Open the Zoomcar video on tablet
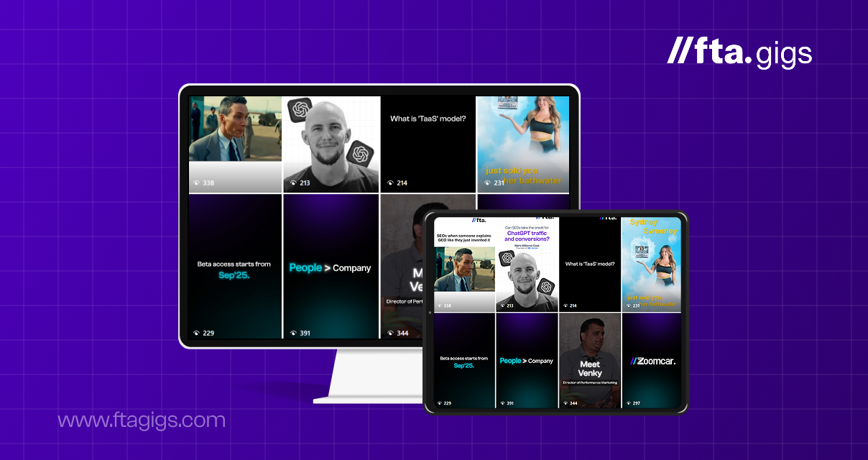Screen dimensions: 868x460 click(652, 361)
